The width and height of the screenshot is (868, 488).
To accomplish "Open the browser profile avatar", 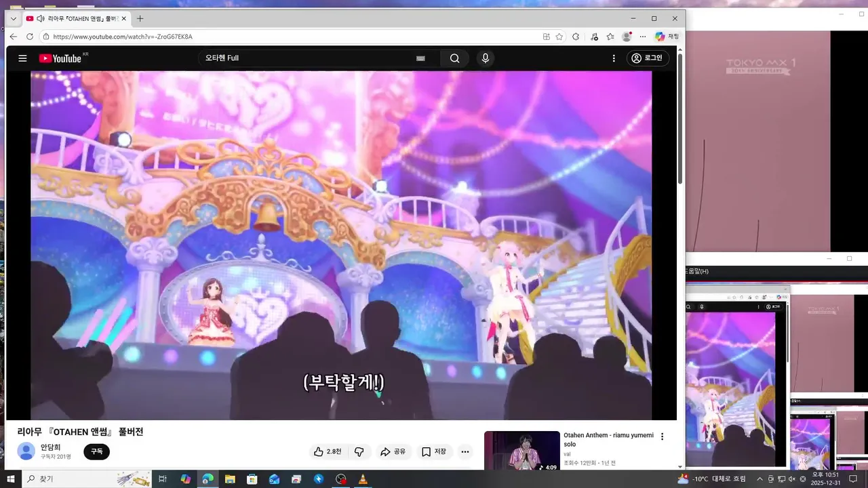I will pos(627,37).
